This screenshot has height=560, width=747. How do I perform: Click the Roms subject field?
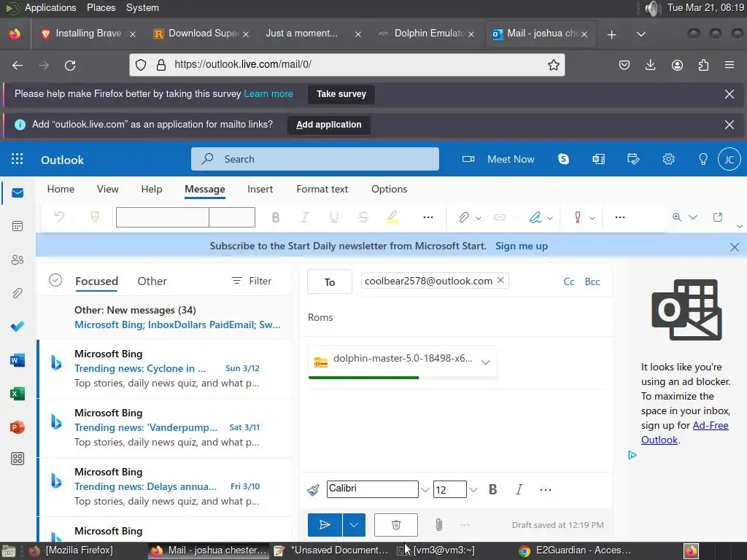click(x=456, y=317)
